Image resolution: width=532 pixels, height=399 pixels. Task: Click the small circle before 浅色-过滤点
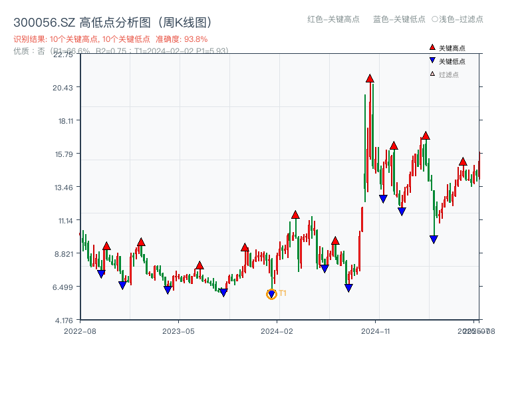click(x=435, y=19)
